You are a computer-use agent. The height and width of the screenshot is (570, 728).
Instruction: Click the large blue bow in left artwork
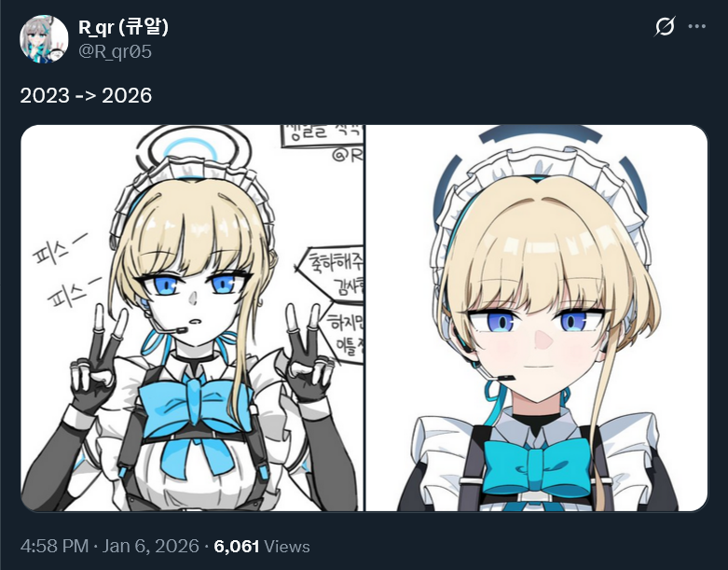tap(194, 407)
